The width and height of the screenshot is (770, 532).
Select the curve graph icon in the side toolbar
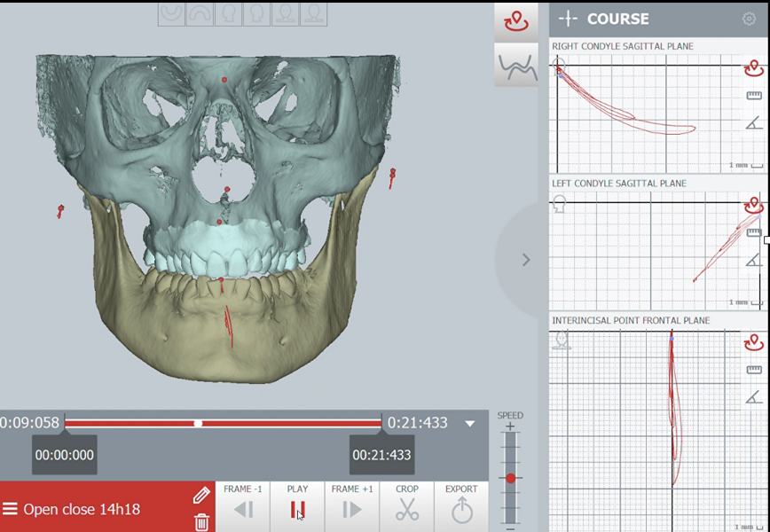tap(517, 65)
